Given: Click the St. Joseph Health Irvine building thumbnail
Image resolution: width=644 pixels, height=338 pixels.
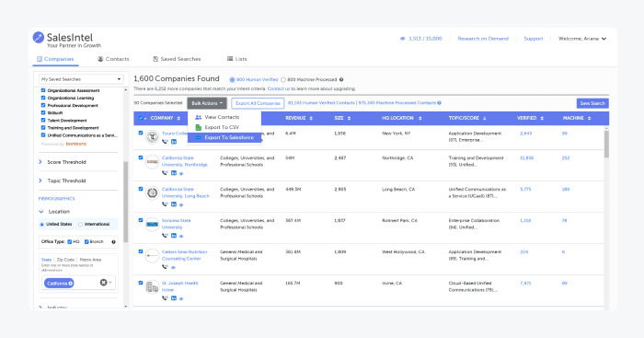Looking at the screenshot, I should pyautogui.click(x=153, y=287).
